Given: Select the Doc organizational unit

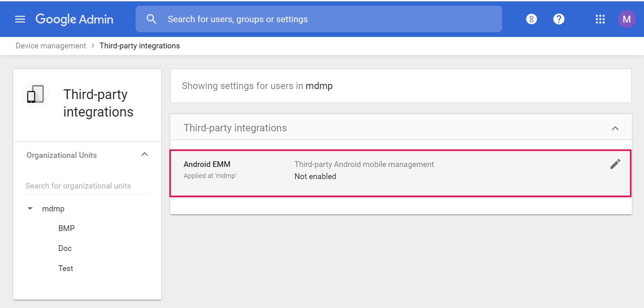Looking at the screenshot, I should [65, 248].
